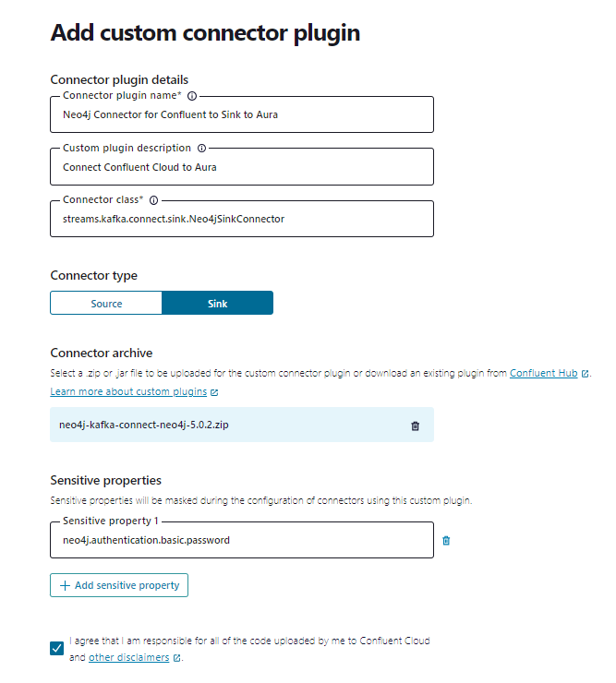This screenshot has width=616, height=683.
Task: Open the Confluent Hub link
Action: click(x=543, y=373)
